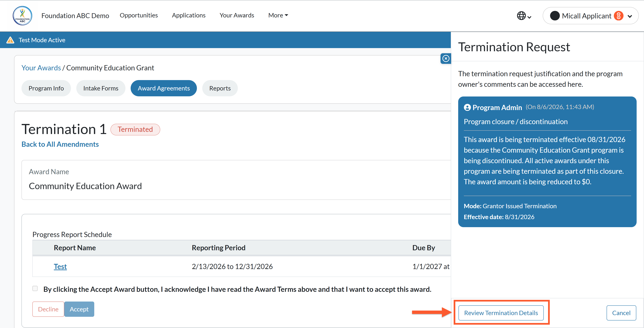
Task: Open the globe language selector
Action: pyautogui.click(x=524, y=16)
